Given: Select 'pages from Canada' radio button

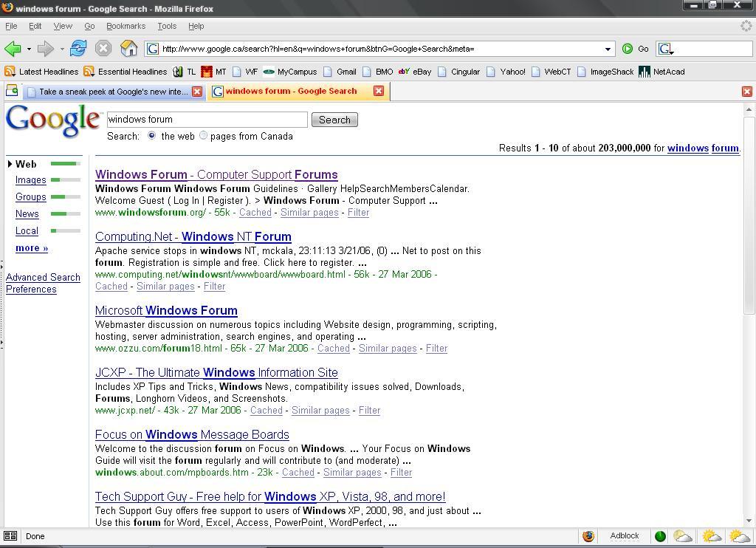Looking at the screenshot, I should (203, 136).
